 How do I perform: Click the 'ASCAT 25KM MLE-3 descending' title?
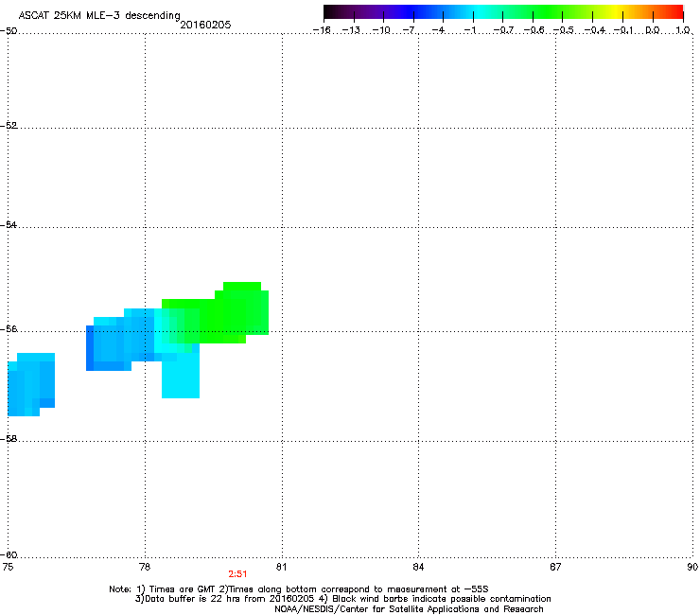click(99, 16)
